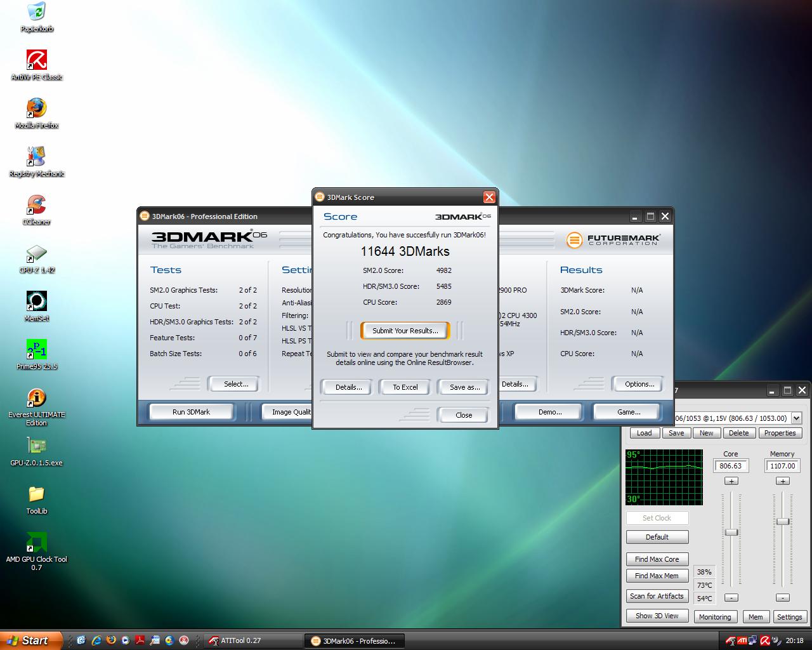Open Registry Mechanic desktop icon
The image size is (812, 650).
click(37, 162)
